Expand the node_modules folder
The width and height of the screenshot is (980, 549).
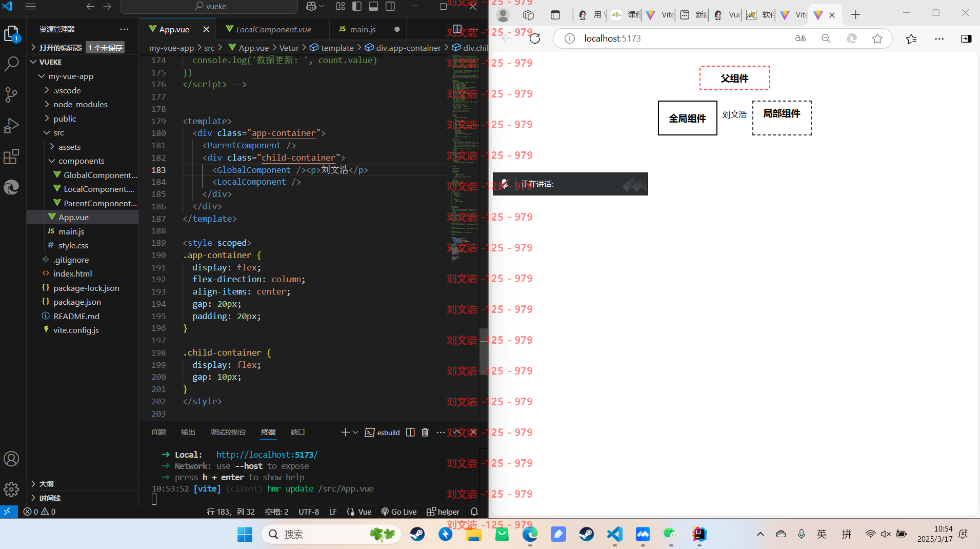[83, 104]
